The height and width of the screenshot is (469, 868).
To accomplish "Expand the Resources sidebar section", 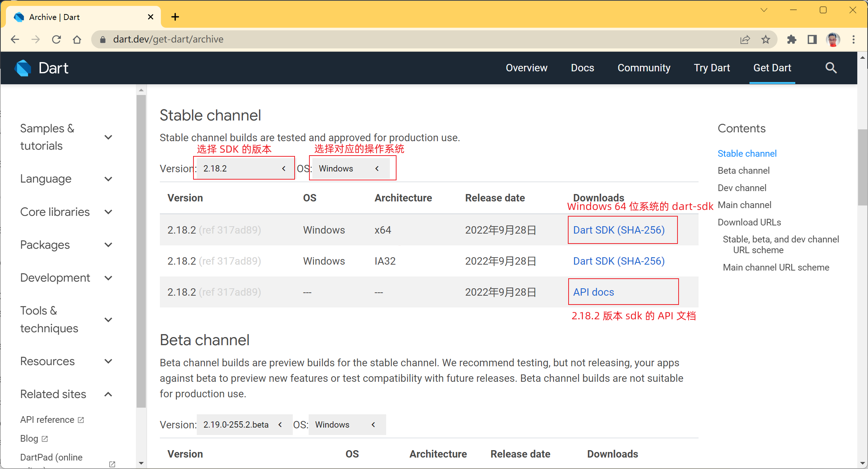I will pos(108,361).
